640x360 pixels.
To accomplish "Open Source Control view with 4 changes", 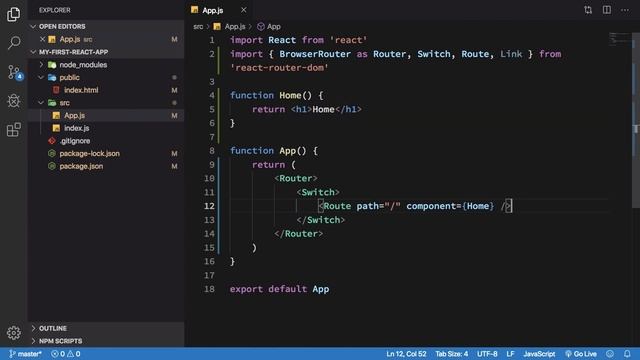I will click(14, 72).
